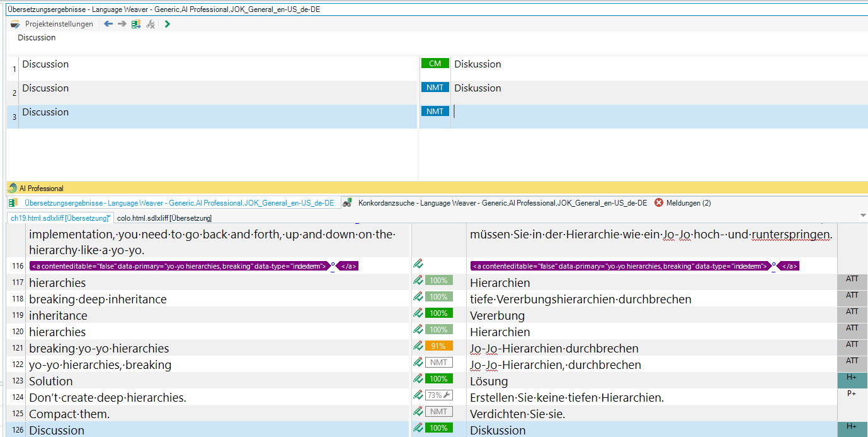868x437 pixels.
Task: Click the green apply translation icon in toolbar
Action: 136,24
